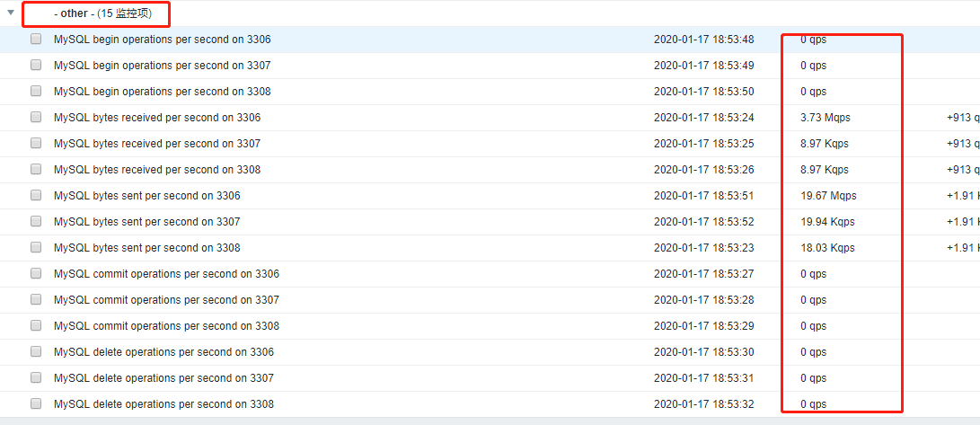Viewport: 980px width, 425px height.
Task: Click timestamp 2020-01-17 18:53:49
Action: coord(703,66)
